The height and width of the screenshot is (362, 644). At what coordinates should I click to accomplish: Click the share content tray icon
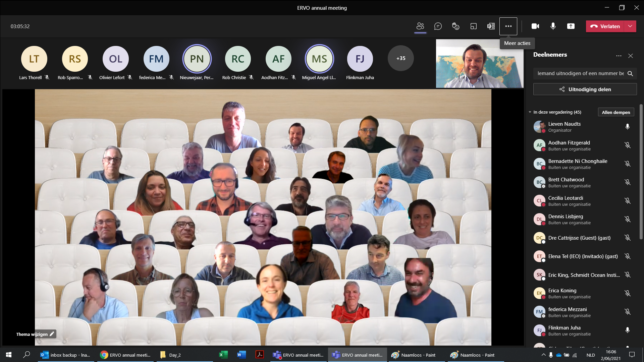(571, 26)
